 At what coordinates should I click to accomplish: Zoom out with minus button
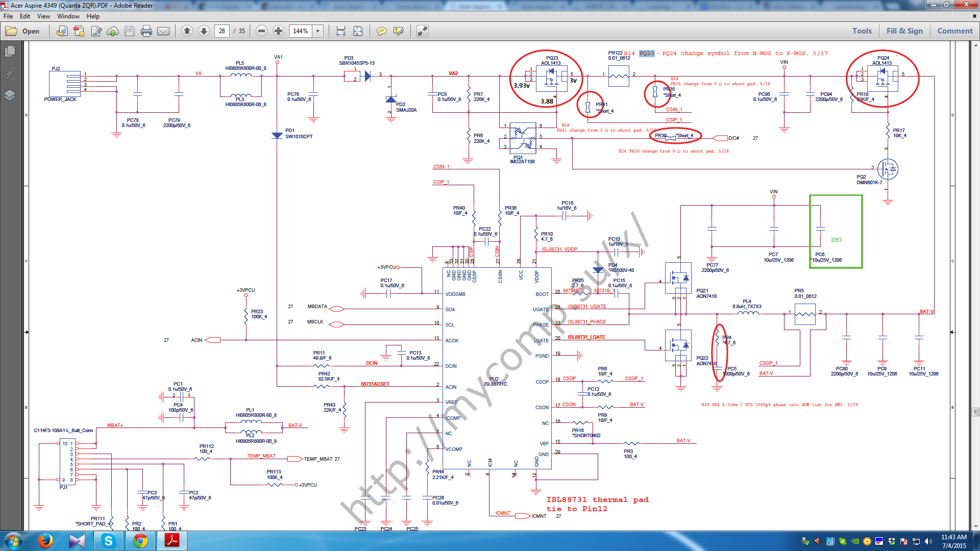click(261, 31)
